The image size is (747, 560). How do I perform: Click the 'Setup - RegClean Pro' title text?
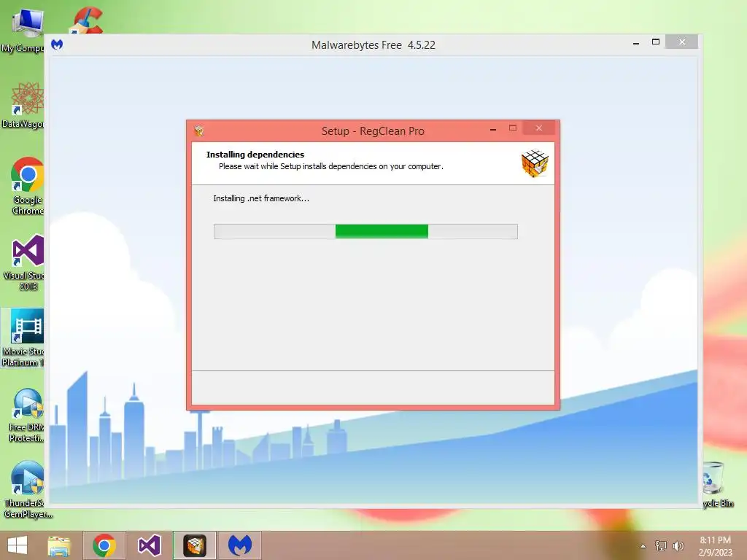tap(373, 131)
